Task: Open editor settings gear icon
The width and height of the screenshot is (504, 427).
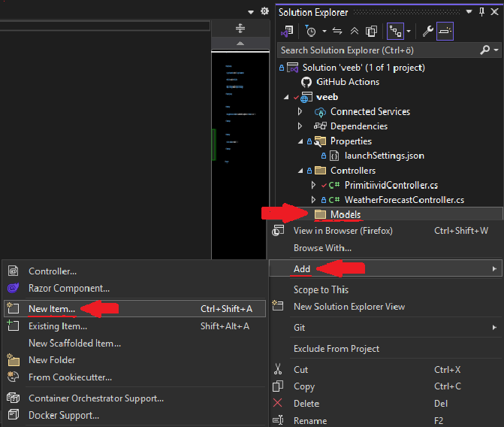Action: 264,11
